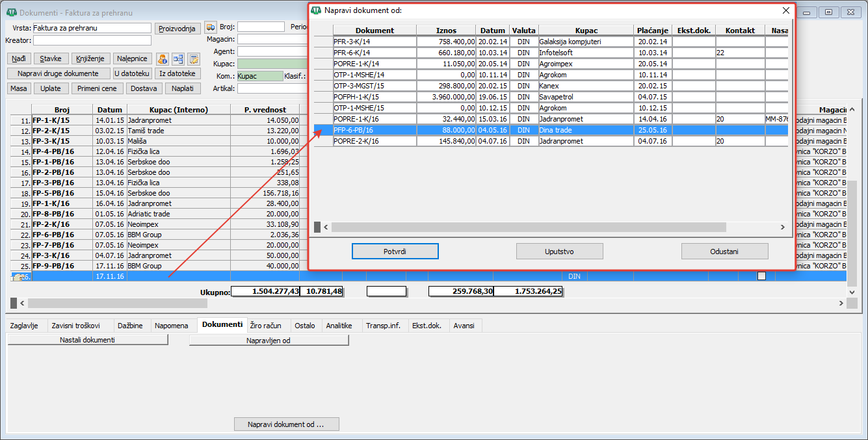Screen dimensions: 868x440
Task: Click the Kom. field showing Kupac
Action: (x=259, y=76)
